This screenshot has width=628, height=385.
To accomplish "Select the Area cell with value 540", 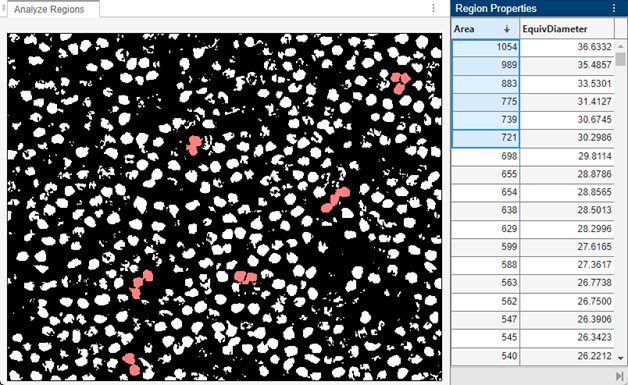I will [485, 356].
